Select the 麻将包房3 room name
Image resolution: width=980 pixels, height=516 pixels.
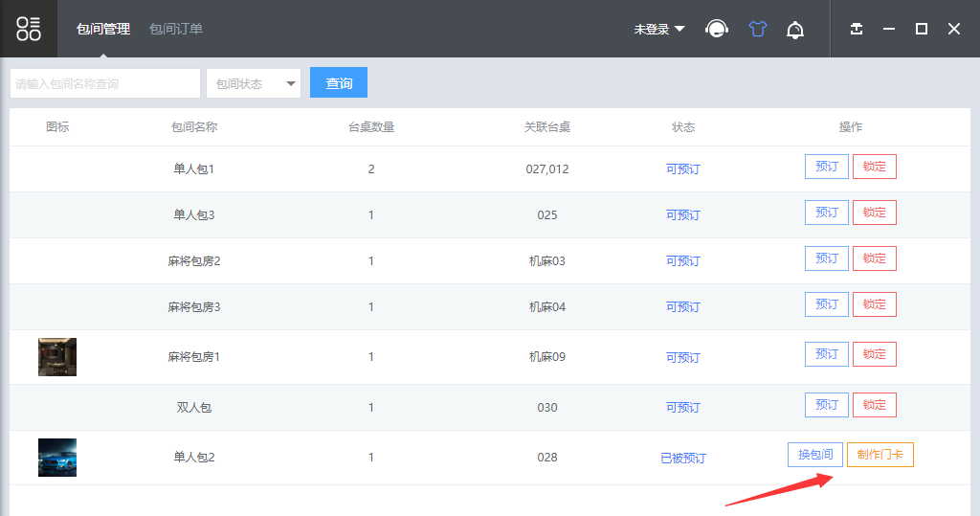pyautogui.click(x=193, y=307)
